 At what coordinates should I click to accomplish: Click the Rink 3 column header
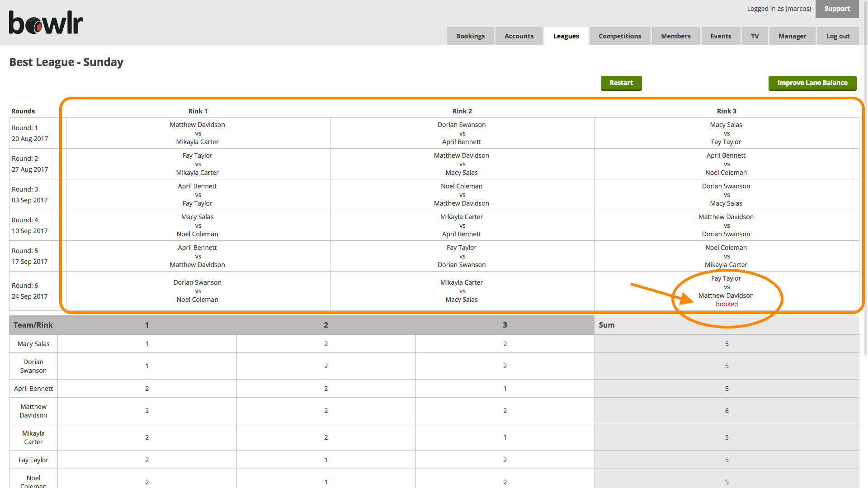pos(726,111)
